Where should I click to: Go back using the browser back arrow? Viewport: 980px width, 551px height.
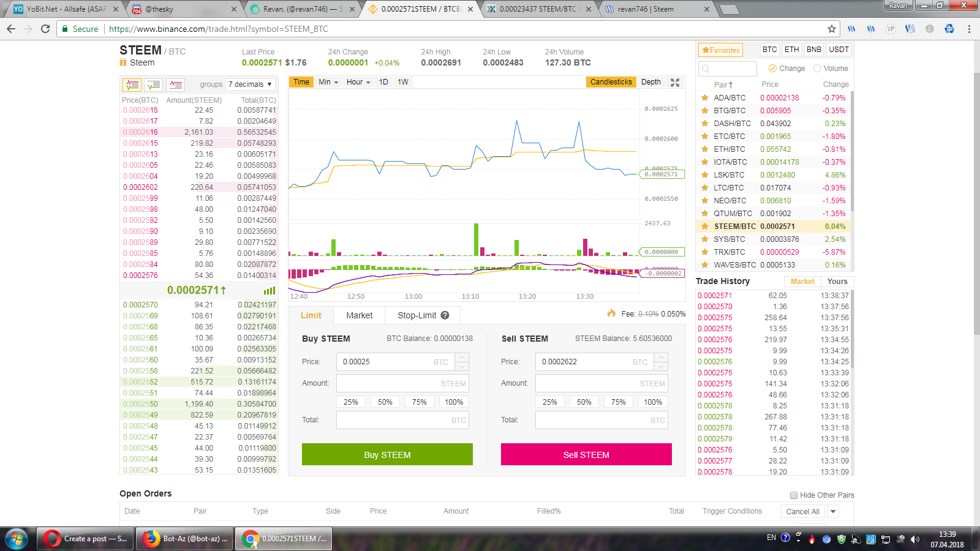(11, 29)
